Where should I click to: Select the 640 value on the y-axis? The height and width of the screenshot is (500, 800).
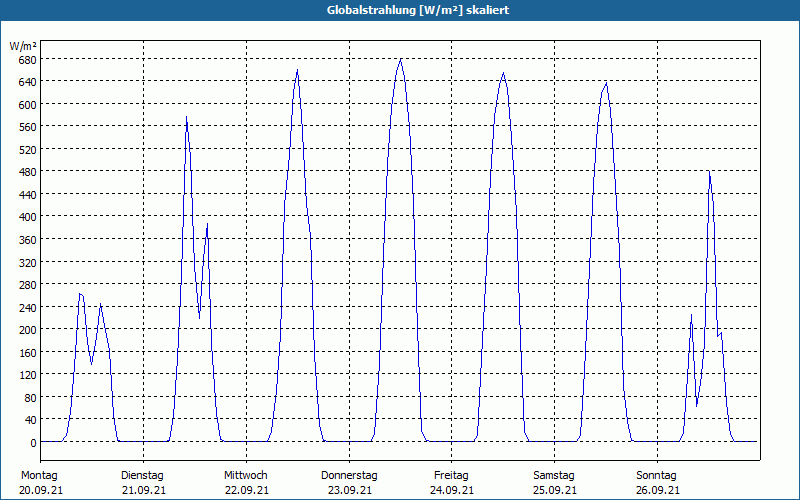[27, 82]
